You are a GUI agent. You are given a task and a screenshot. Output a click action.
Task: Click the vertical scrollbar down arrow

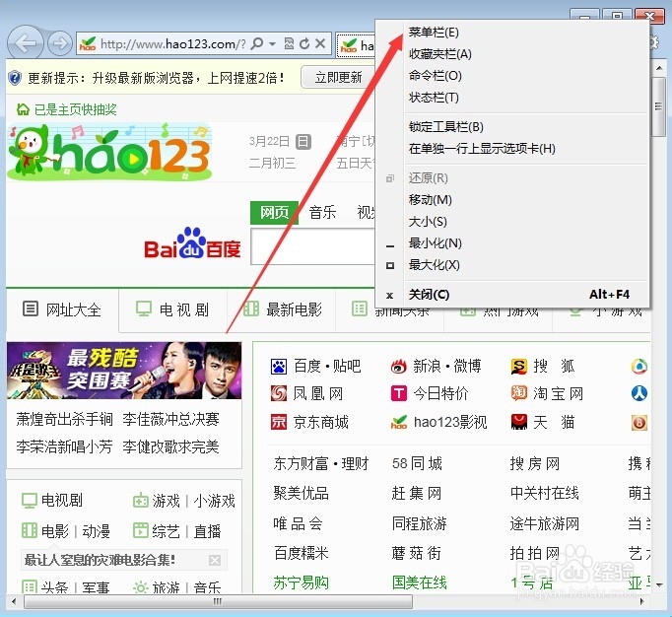coord(659,584)
